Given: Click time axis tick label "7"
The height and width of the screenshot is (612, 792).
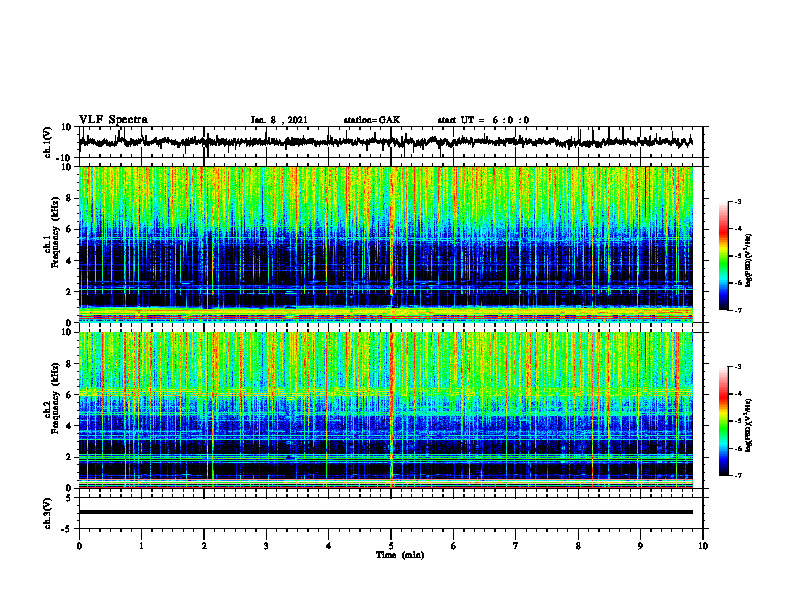Looking at the screenshot, I should [516, 546].
